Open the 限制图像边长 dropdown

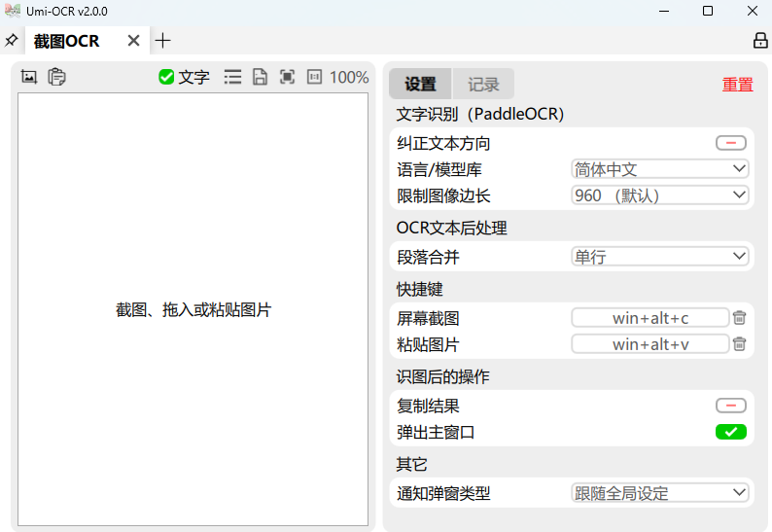pos(660,195)
